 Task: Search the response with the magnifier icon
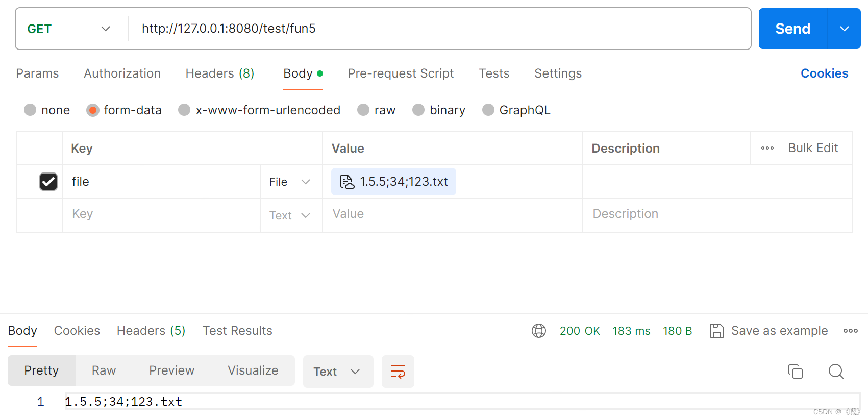tap(836, 371)
